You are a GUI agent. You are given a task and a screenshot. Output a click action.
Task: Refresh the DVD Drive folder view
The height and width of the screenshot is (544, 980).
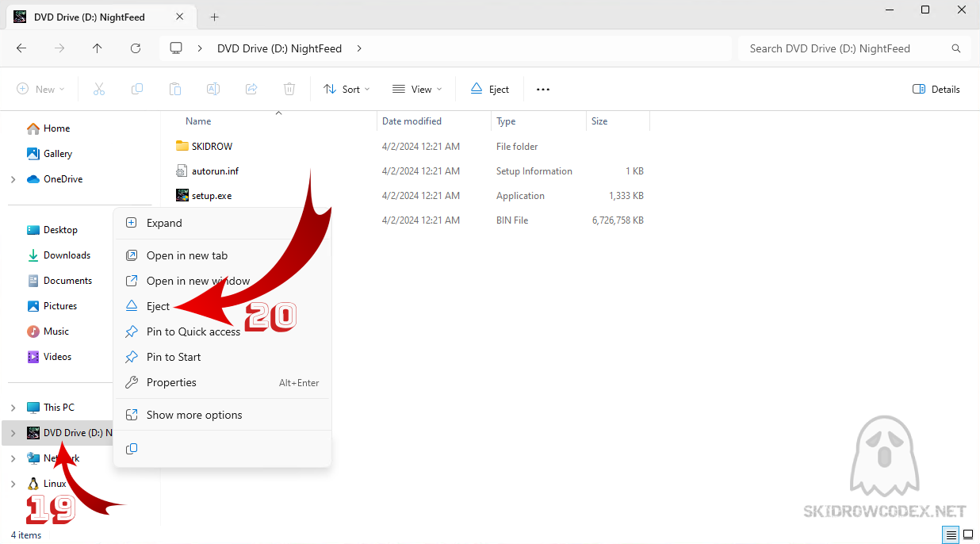tap(136, 48)
